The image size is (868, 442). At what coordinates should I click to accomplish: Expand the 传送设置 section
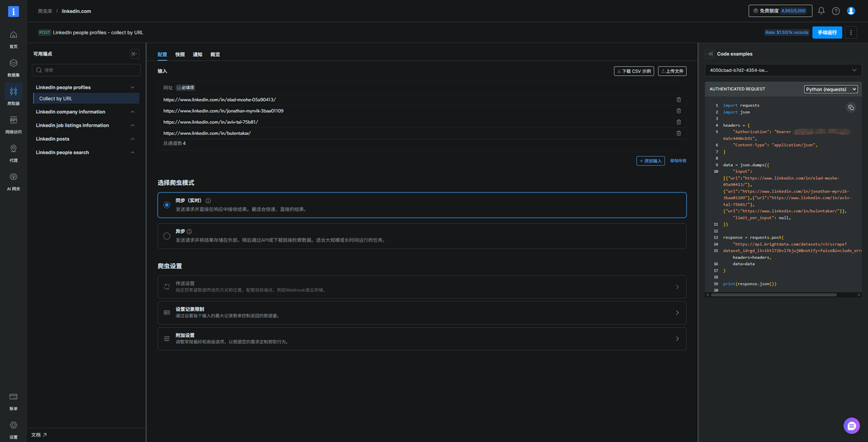click(x=422, y=287)
